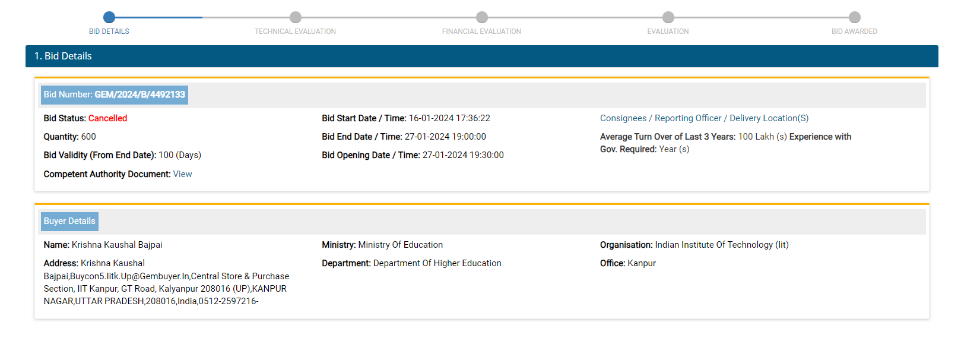This screenshot has width=980, height=344.
Task: Switch to BID AWARDED stage label
Action: click(854, 31)
